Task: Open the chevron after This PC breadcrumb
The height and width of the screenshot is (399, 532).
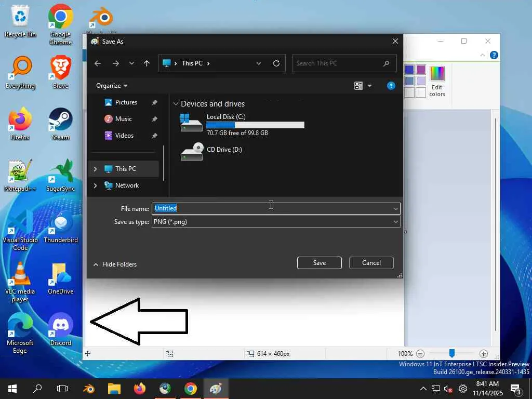Action: pos(208,63)
